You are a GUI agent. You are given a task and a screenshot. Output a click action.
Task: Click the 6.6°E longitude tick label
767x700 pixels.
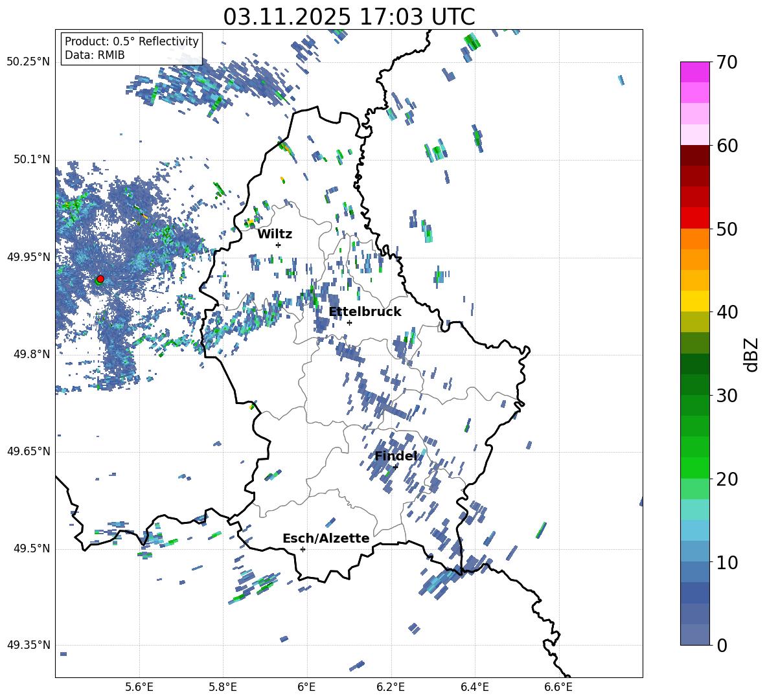tap(558, 686)
